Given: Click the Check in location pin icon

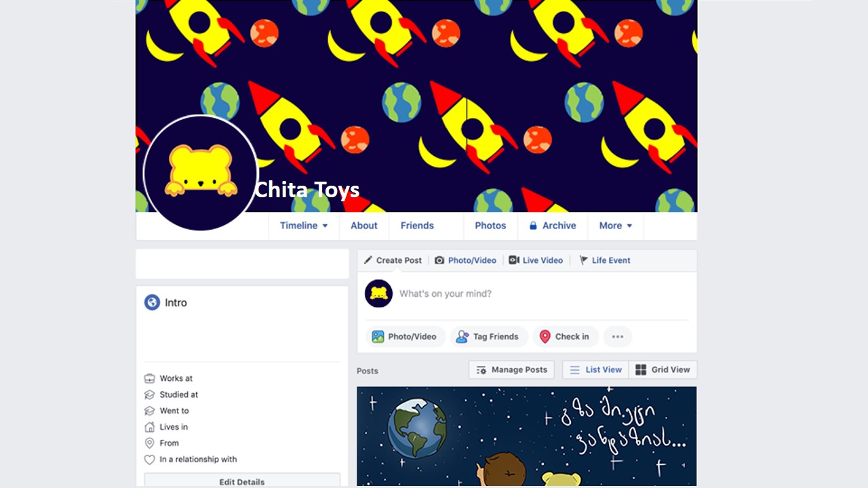Looking at the screenshot, I should [545, 336].
